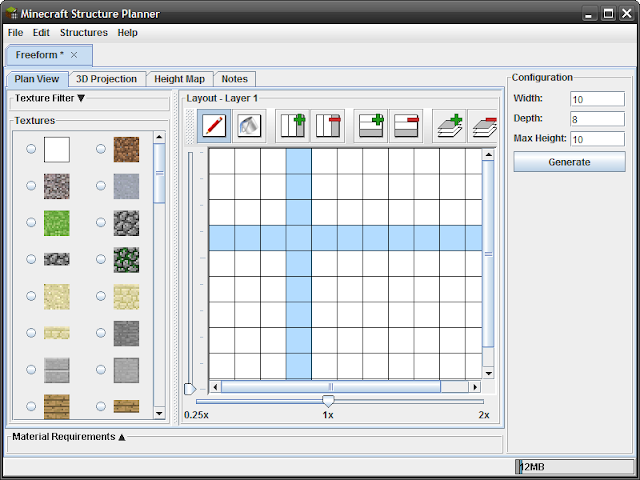
Task: Select radio button for mossy cobblestone texture
Action: 101,259
